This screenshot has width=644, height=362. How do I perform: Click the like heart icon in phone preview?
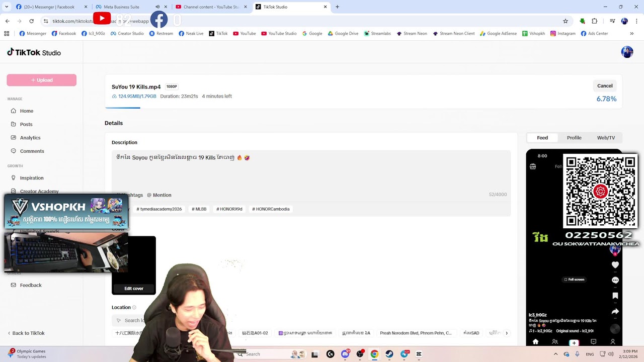tap(615, 265)
